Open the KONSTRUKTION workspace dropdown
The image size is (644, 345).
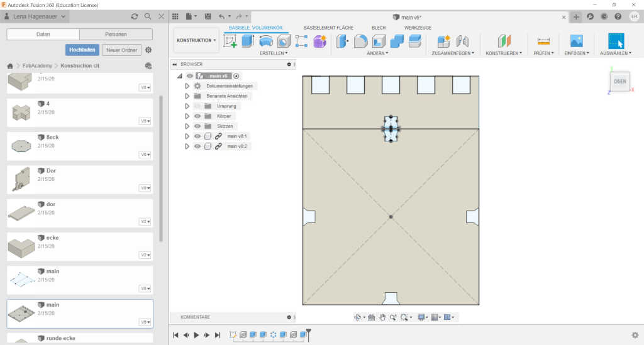pyautogui.click(x=196, y=40)
